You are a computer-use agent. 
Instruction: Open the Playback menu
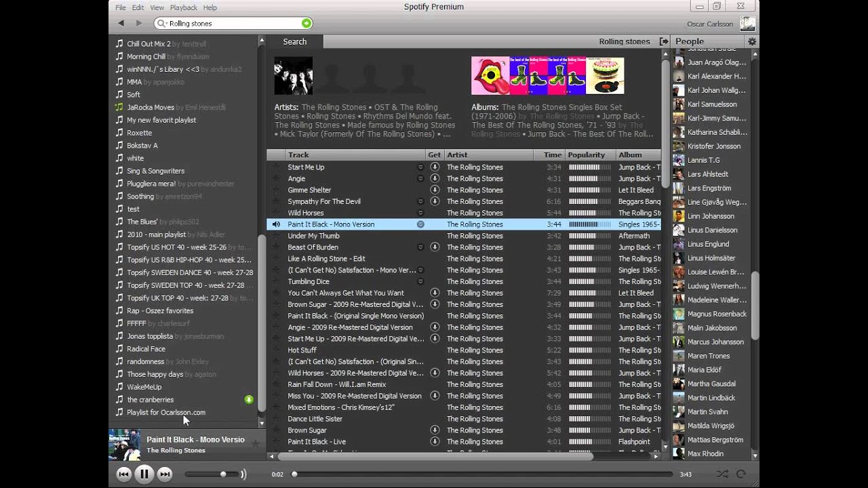(184, 7)
